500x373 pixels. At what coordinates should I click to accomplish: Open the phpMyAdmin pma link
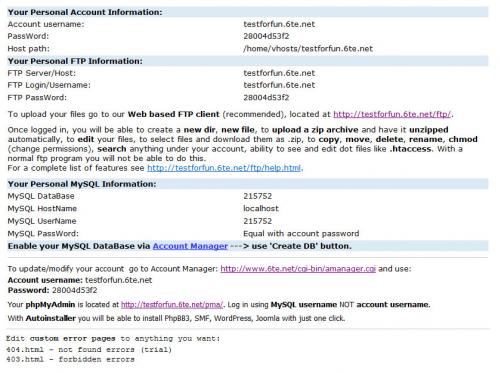tap(172, 305)
